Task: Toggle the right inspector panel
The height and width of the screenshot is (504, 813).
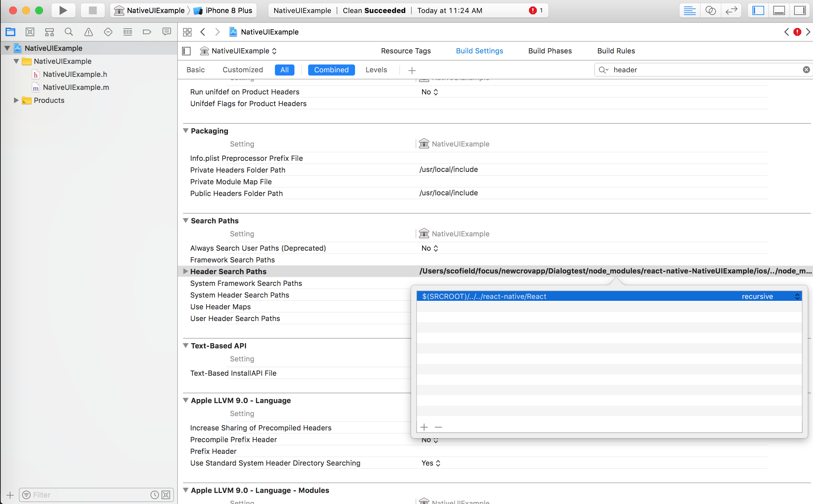Action: click(800, 10)
